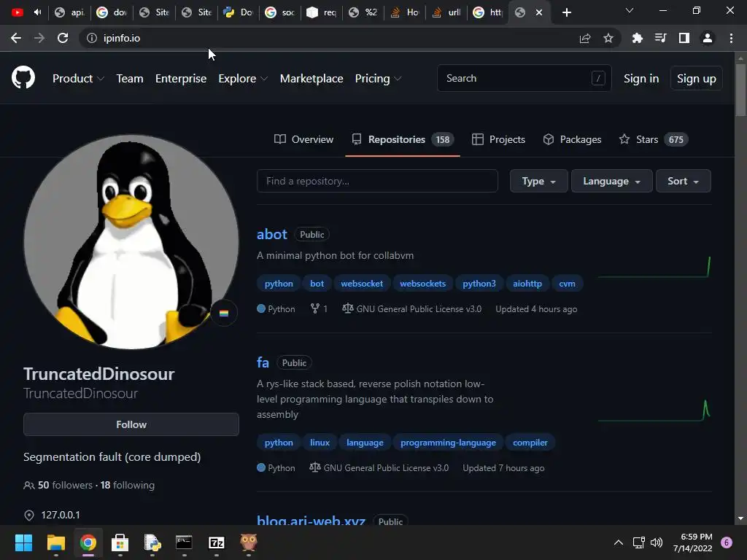Open the Windows Start menu
The width and height of the screenshot is (747, 560).
tap(23, 542)
